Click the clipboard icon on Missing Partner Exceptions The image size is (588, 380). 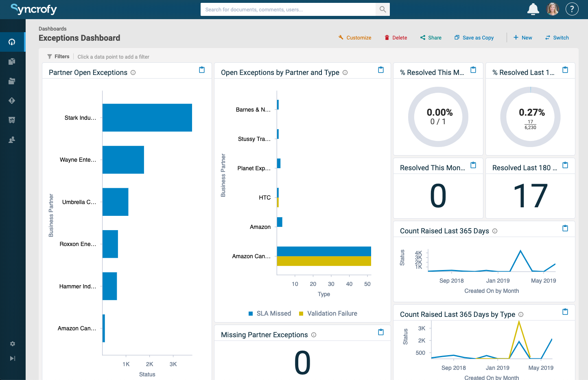tap(381, 332)
